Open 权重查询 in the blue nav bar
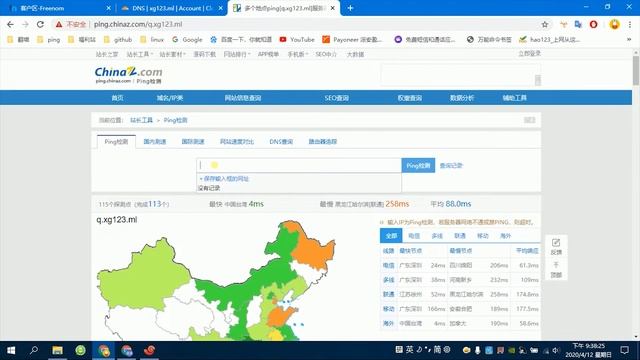The image size is (640, 360). (x=409, y=98)
